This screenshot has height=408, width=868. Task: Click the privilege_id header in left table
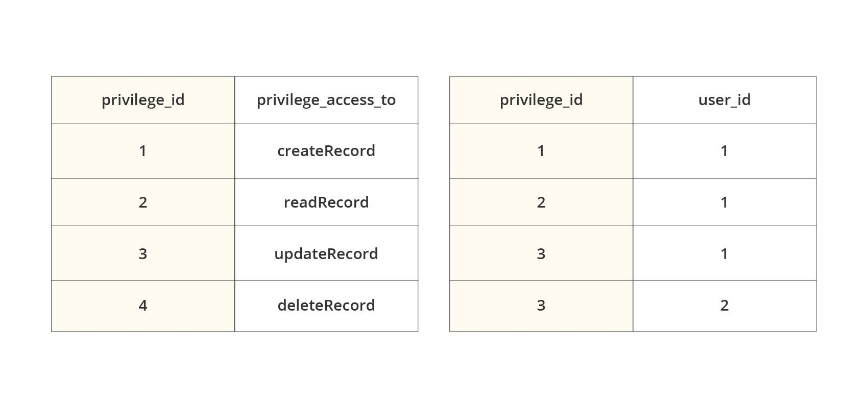point(143,100)
